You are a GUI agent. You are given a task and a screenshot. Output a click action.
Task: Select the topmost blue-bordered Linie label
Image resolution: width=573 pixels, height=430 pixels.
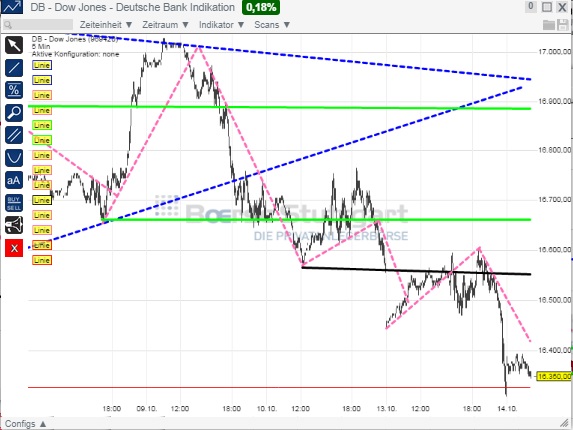(x=42, y=65)
